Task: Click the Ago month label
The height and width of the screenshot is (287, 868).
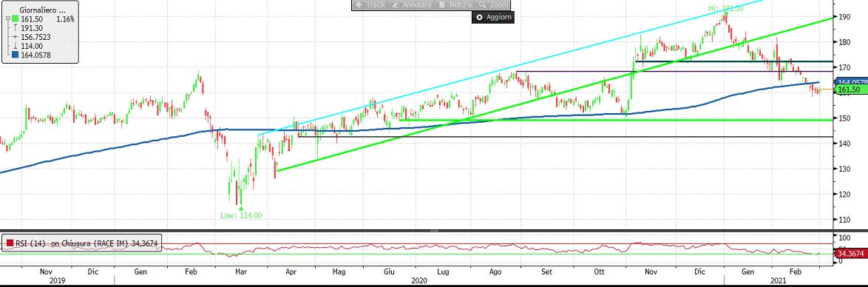Action: pyautogui.click(x=496, y=272)
